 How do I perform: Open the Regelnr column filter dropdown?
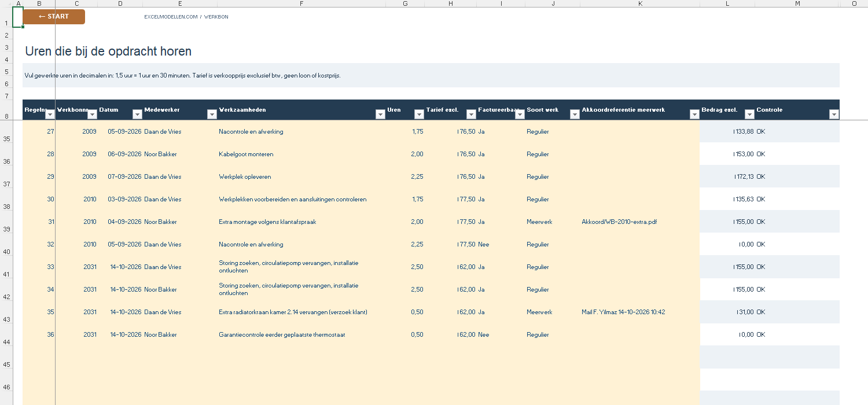coord(50,114)
